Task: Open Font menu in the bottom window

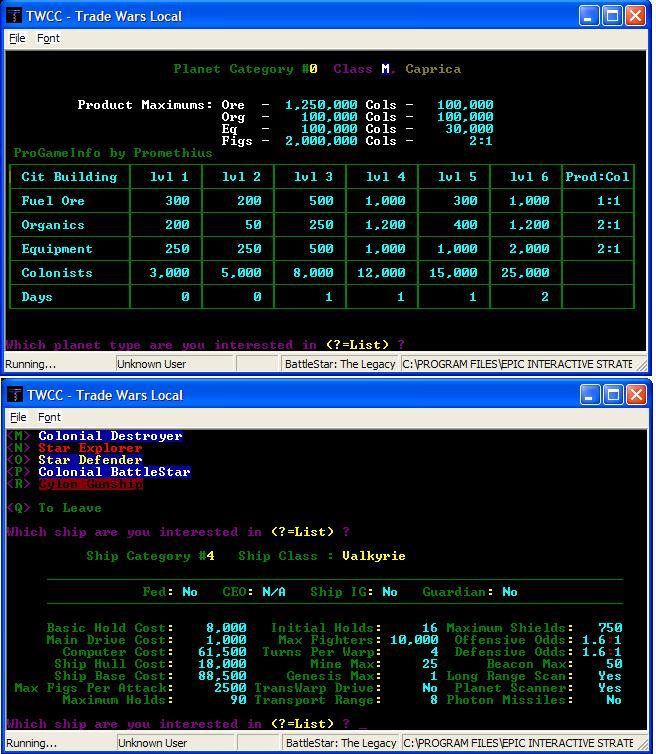Action: tap(48, 417)
